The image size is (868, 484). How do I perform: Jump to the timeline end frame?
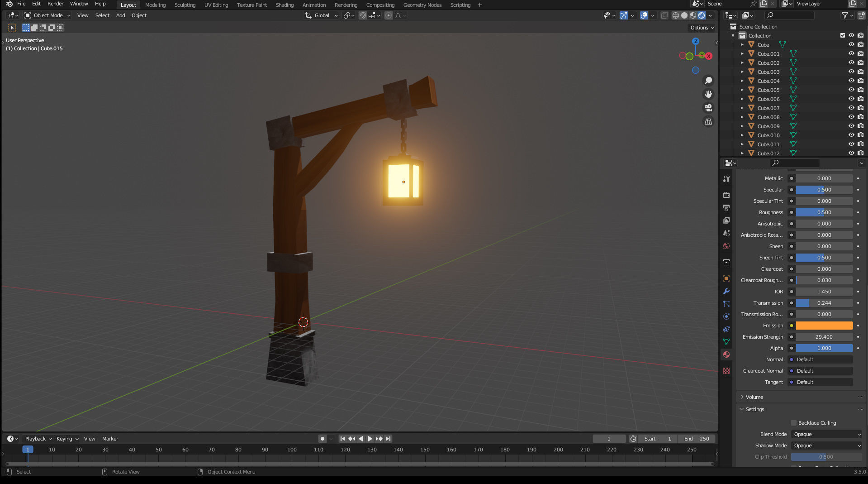(x=388, y=439)
